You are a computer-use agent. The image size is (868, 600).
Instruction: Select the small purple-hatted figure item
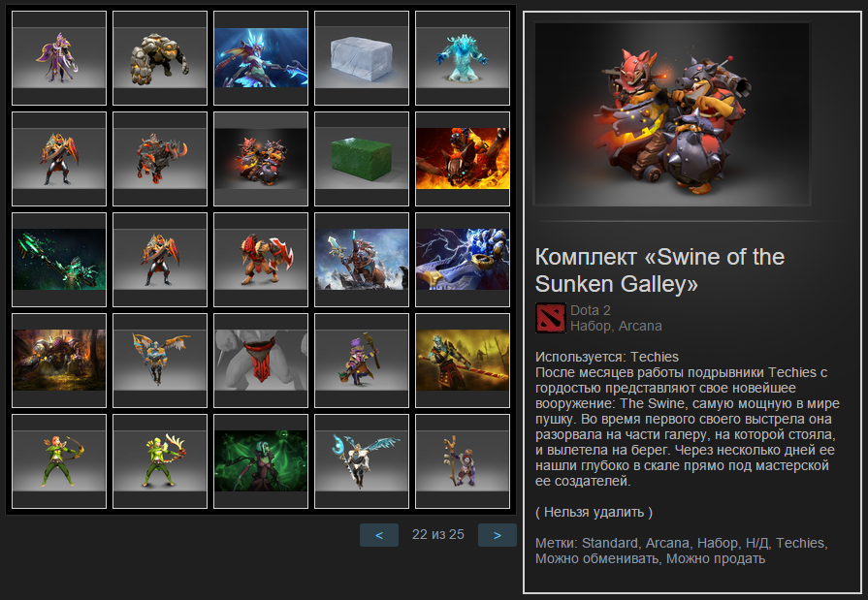click(x=362, y=361)
